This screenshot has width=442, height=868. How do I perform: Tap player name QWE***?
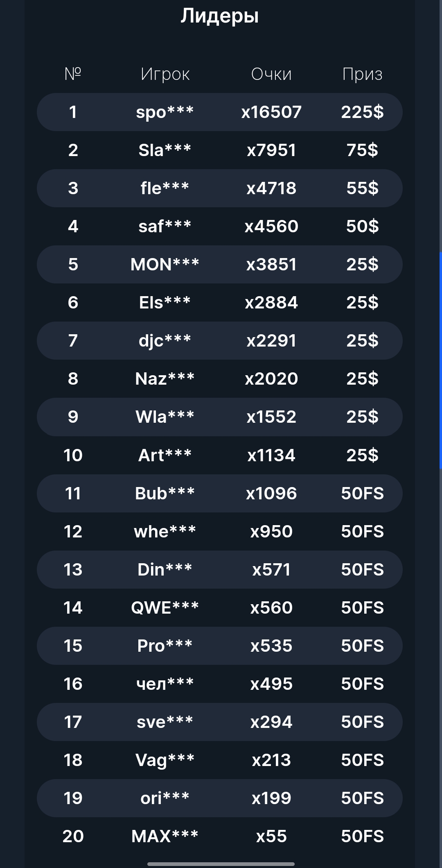pyautogui.click(x=165, y=607)
